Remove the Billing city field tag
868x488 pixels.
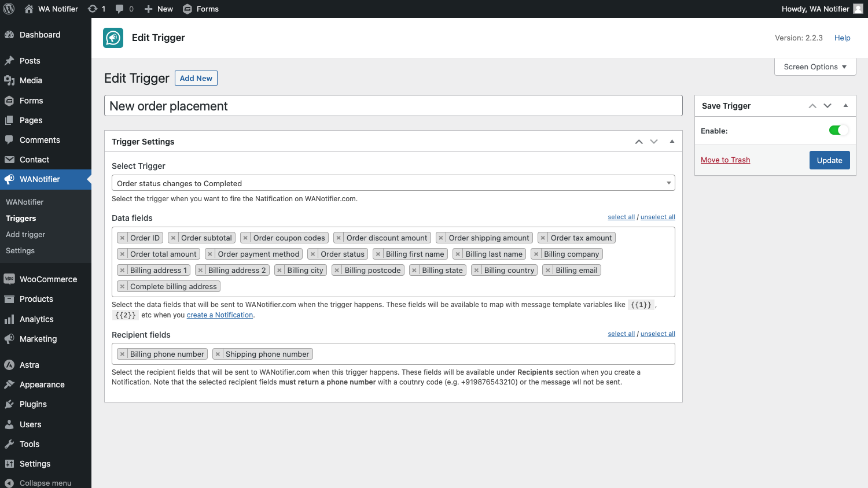coord(279,270)
